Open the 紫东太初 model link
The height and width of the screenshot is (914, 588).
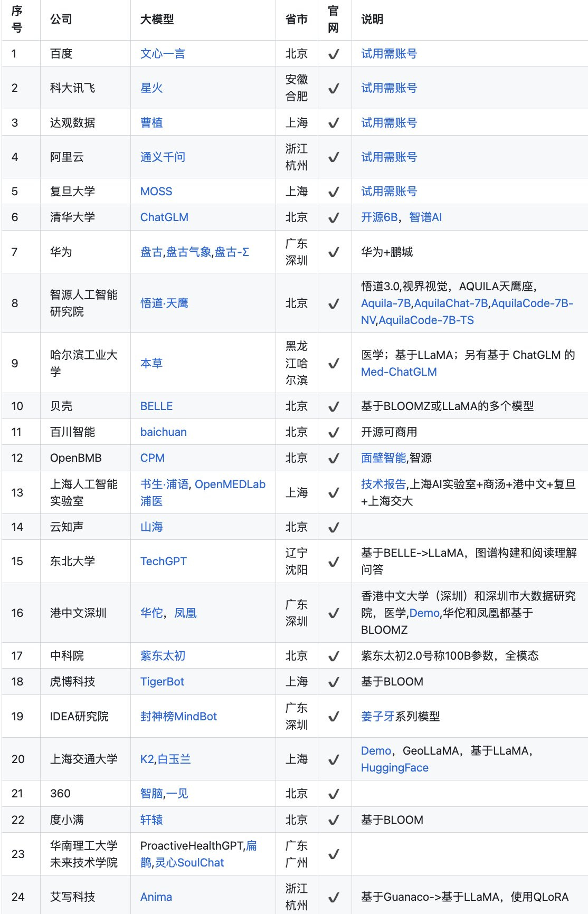(163, 656)
